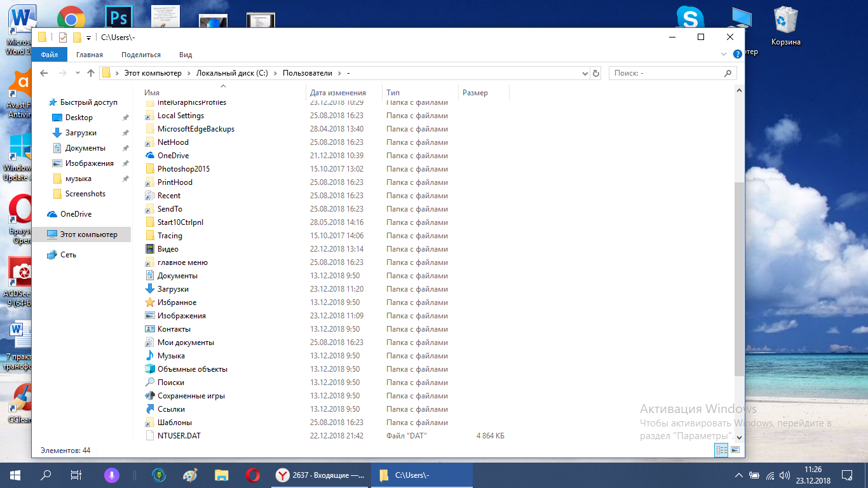Refresh the current folder
The height and width of the screenshot is (488, 868).
596,73
